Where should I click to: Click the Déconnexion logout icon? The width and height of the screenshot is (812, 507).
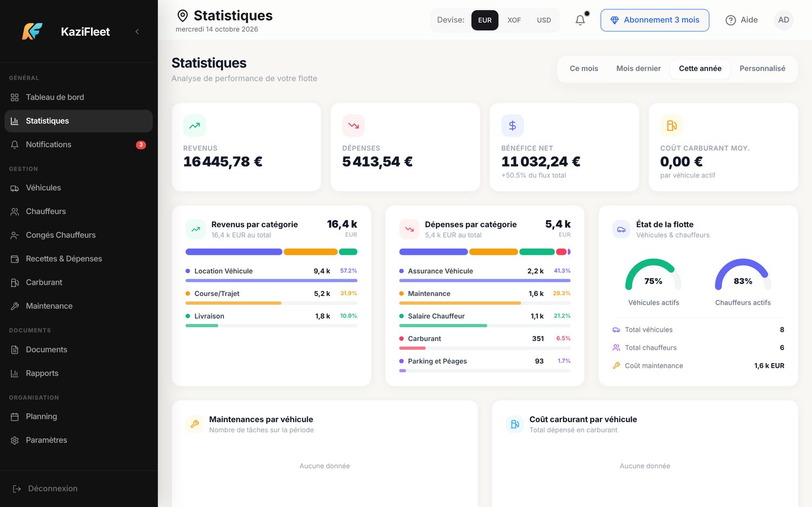pyautogui.click(x=17, y=489)
